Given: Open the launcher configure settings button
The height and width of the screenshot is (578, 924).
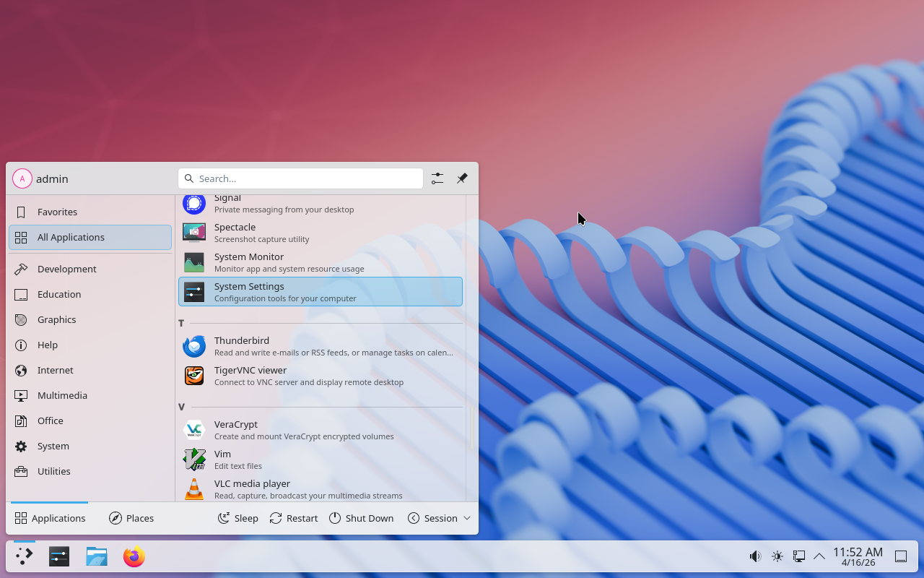Looking at the screenshot, I should pyautogui.click(x=437, y=178).
